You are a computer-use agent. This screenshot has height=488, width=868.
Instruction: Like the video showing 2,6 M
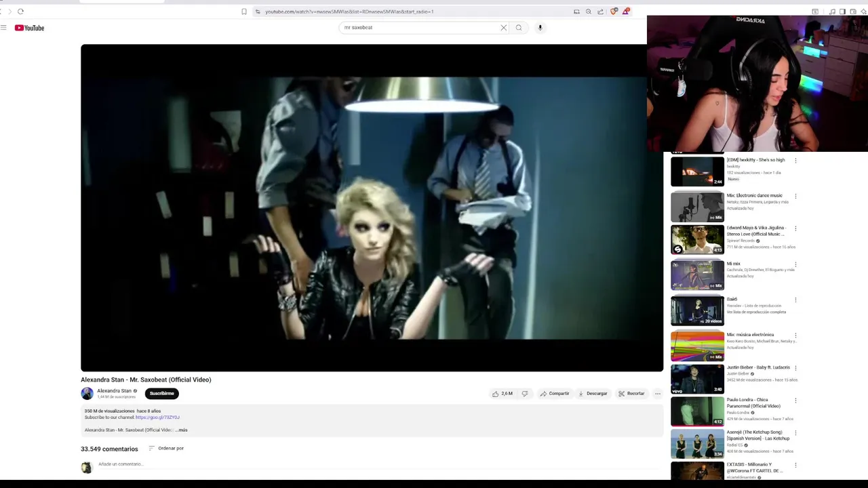click(502, 394)
